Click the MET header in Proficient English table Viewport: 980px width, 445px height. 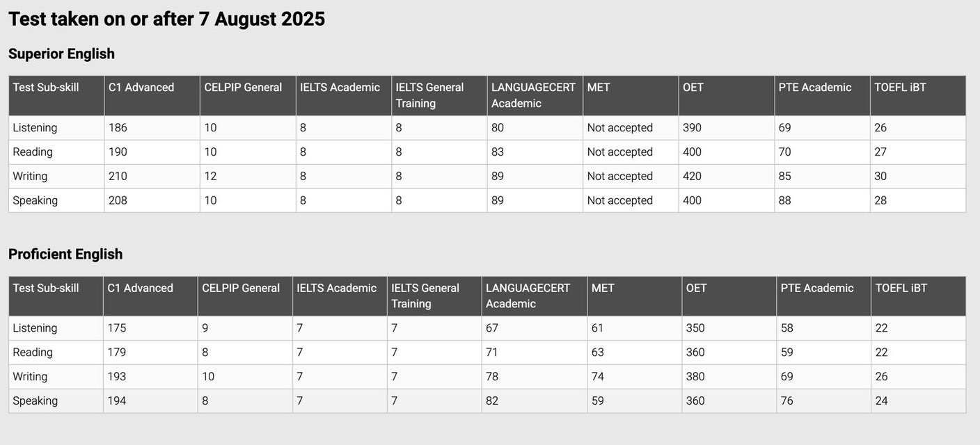pyautogui.click(x=603, y=288)
